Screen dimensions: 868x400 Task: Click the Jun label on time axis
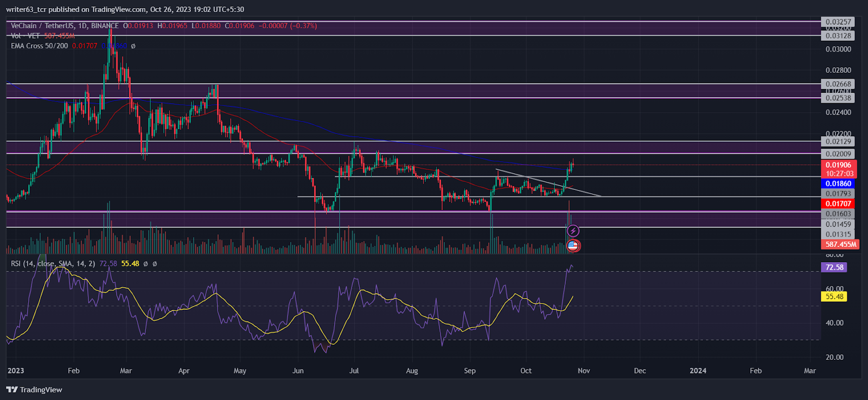[x=298, y=371]
